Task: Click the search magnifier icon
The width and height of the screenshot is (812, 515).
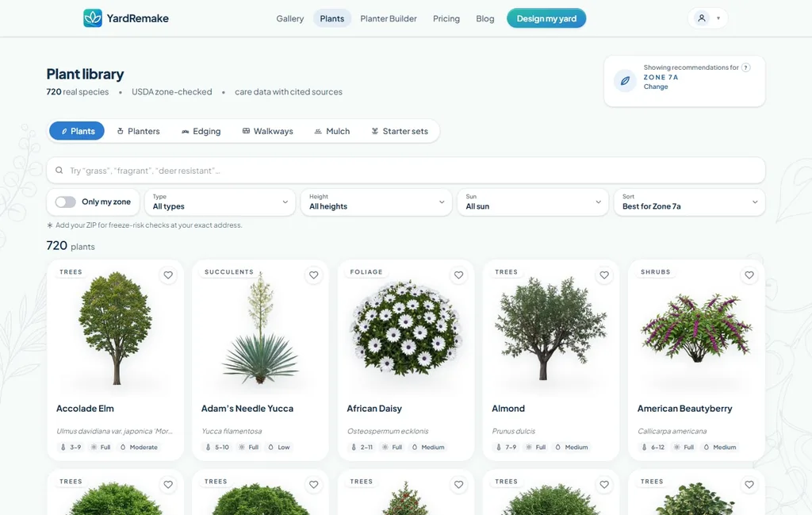Action: (59, 171)
